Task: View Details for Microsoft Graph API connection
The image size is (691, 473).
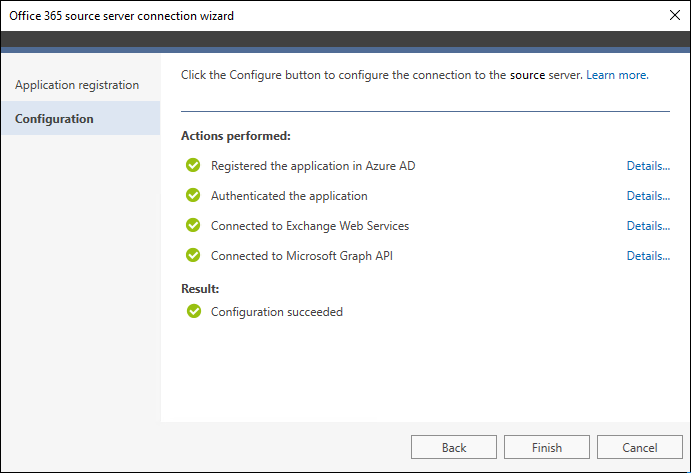Action: (x=648, y=256)
